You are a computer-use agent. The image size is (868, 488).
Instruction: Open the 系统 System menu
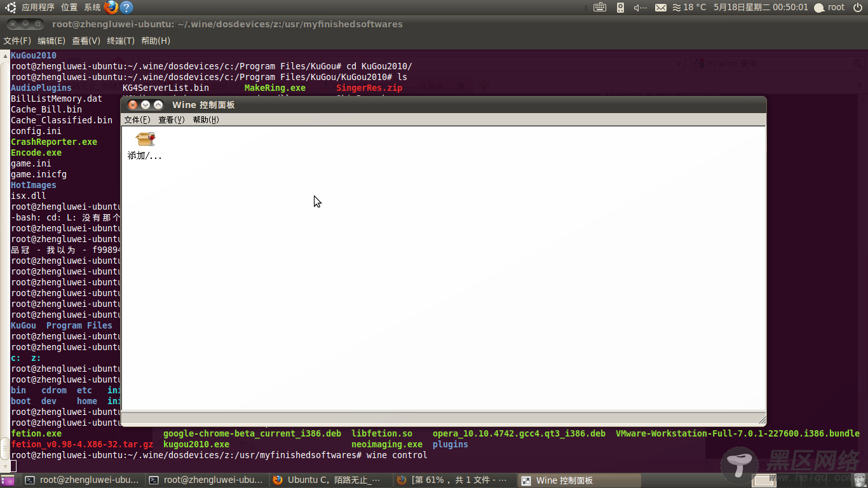tap(92, 8)
